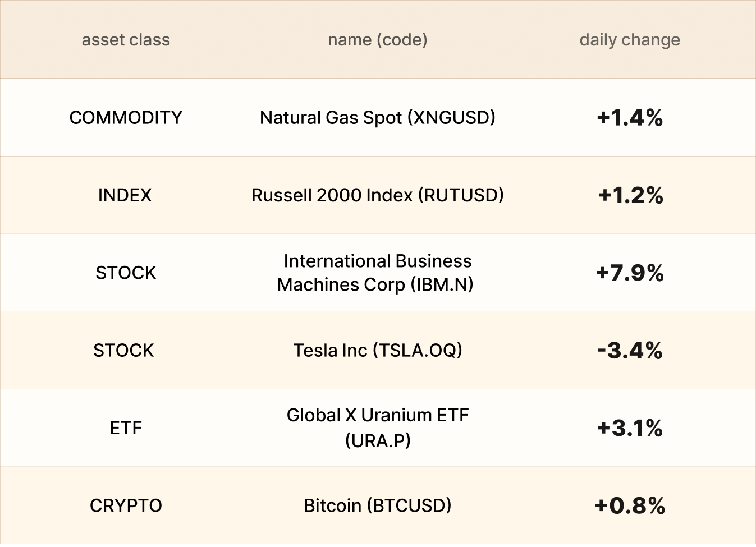Click the name (code) column header
The height and width of the screenshot is (547, 756).
(377, 40)
